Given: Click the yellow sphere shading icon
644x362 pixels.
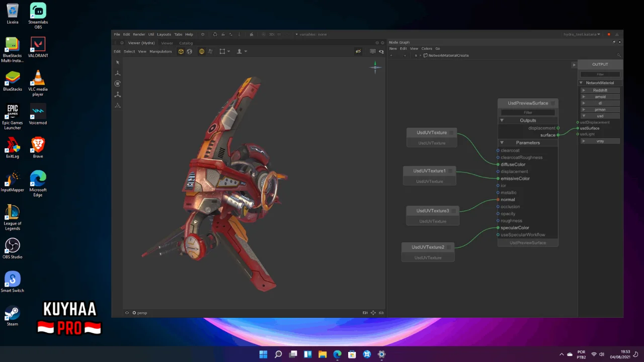Looking at the screenshot, I should click(x=202, y=51).
